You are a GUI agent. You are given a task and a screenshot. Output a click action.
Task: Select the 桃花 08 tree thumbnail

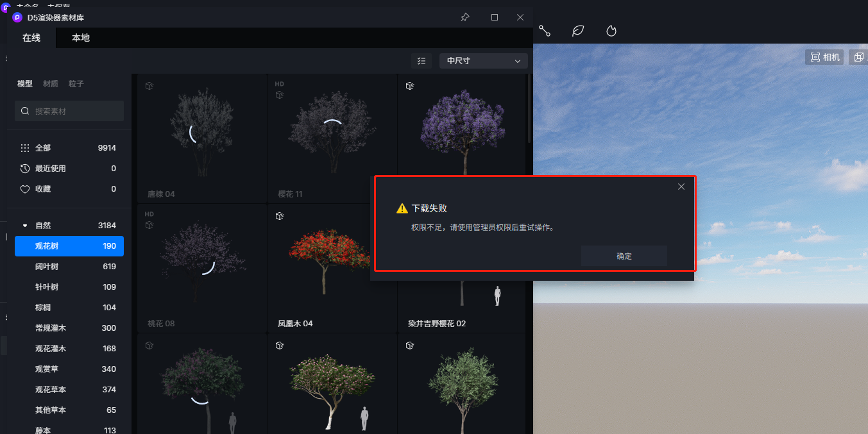point(202,269)
